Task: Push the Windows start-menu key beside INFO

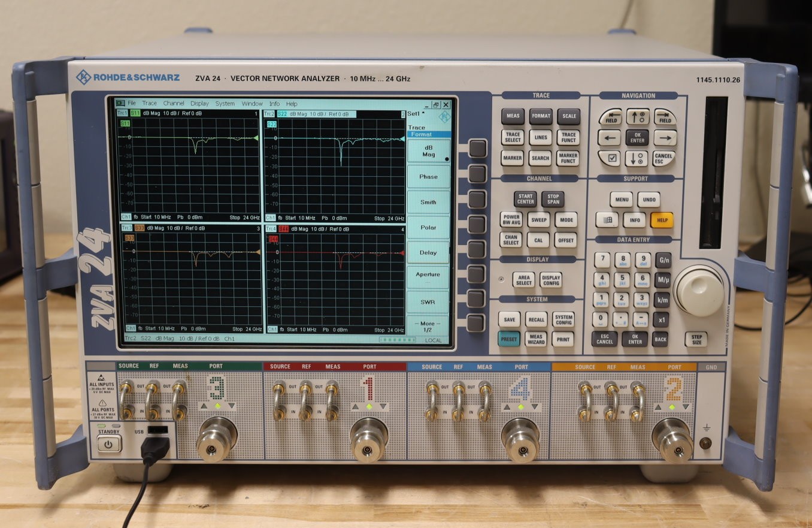Action: (607, 220)
